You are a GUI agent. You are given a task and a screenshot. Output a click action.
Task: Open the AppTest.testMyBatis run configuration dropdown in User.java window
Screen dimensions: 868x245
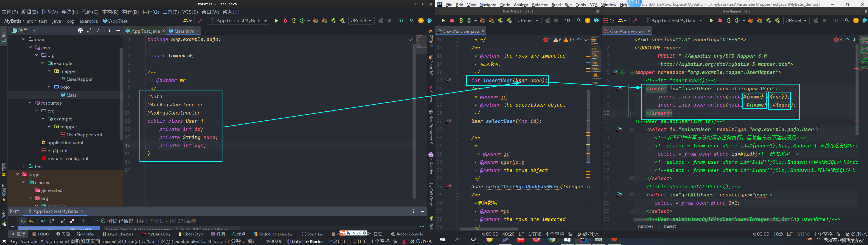(238, 21)
